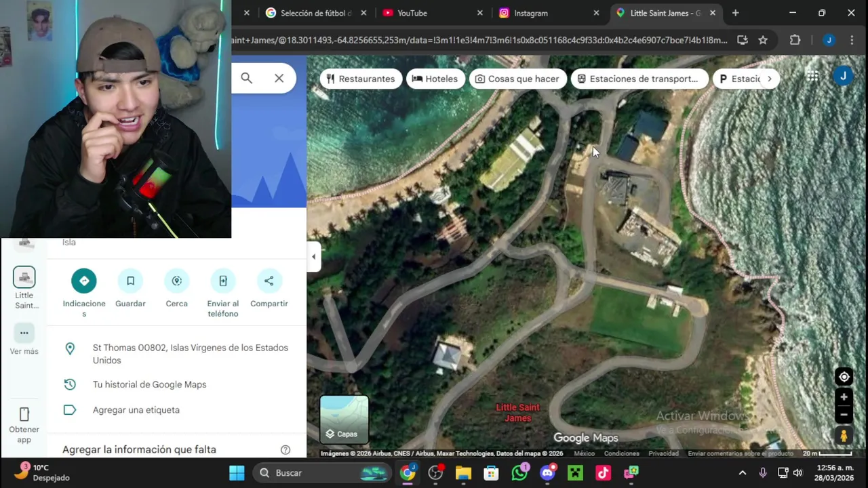Filter map by Hoteles chip
The height and width of the screenshot is (488, 868).
point(435,79)
